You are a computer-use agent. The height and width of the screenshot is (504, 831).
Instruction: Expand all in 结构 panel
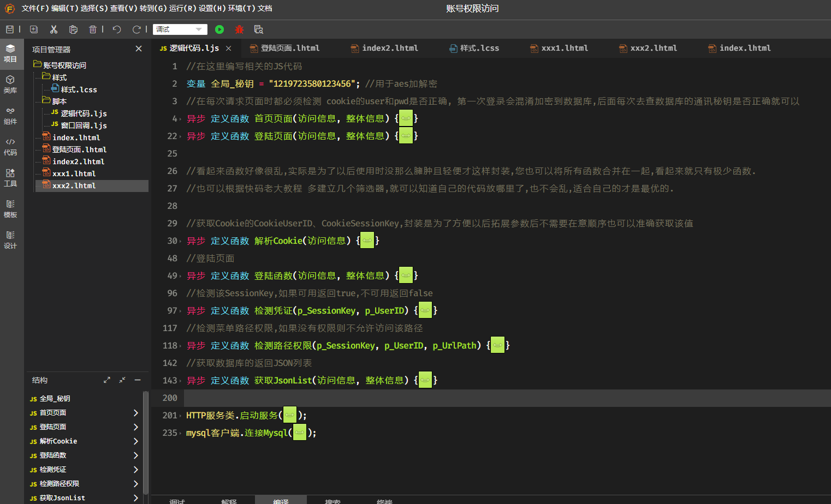click(107, 380)
